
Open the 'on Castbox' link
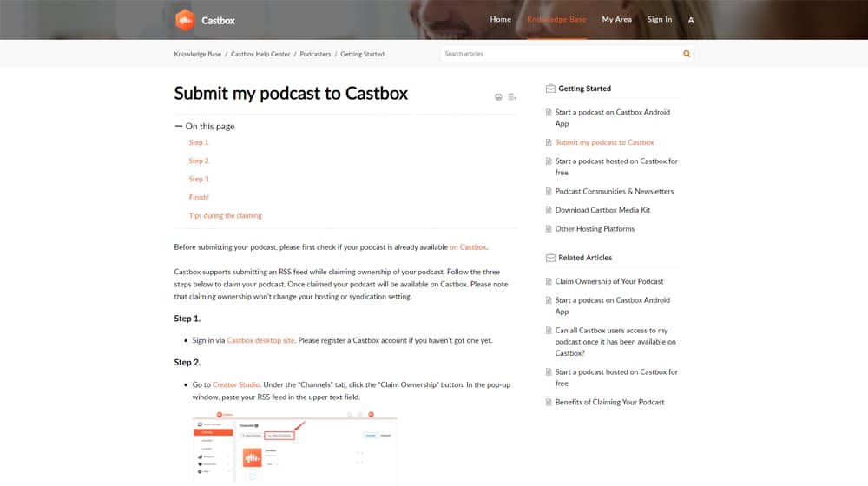click(468, 247)
